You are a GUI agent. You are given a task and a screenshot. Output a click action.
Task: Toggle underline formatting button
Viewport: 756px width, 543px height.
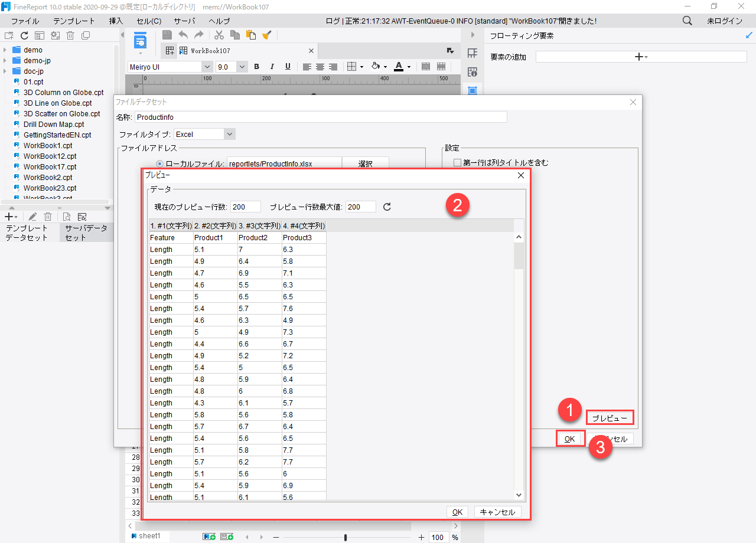click(288, 67)
